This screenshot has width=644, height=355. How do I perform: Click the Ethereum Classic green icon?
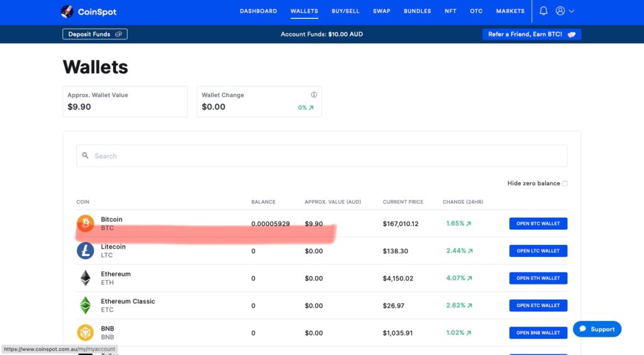86,305
